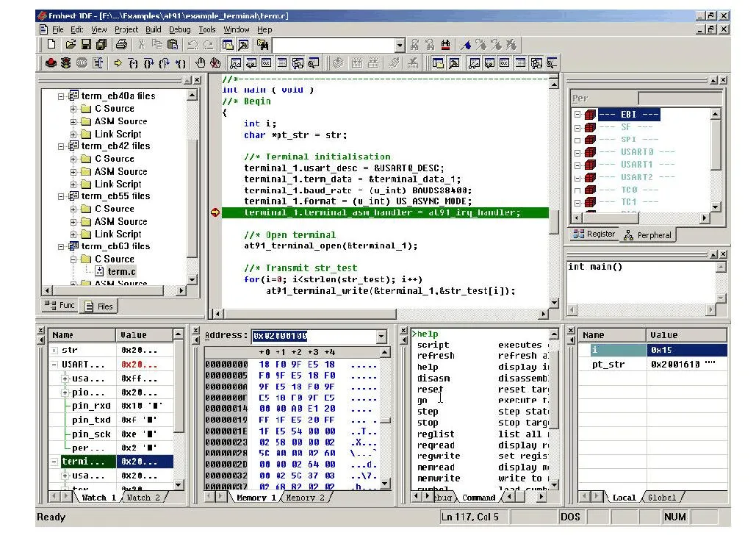Viewport: 756px width, 538px height.
Task: Collapse the term_eb40a files tree node
Action: (61, 96)
